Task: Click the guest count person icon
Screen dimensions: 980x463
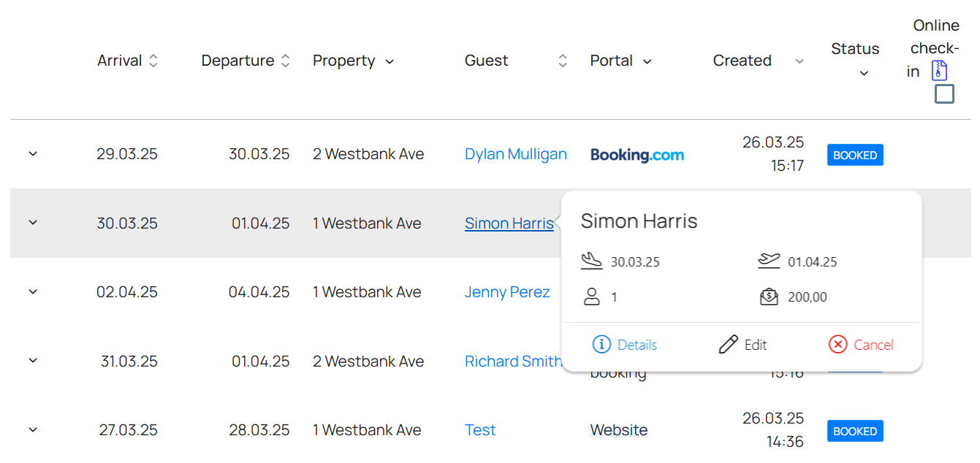Action: click(591, 296)
